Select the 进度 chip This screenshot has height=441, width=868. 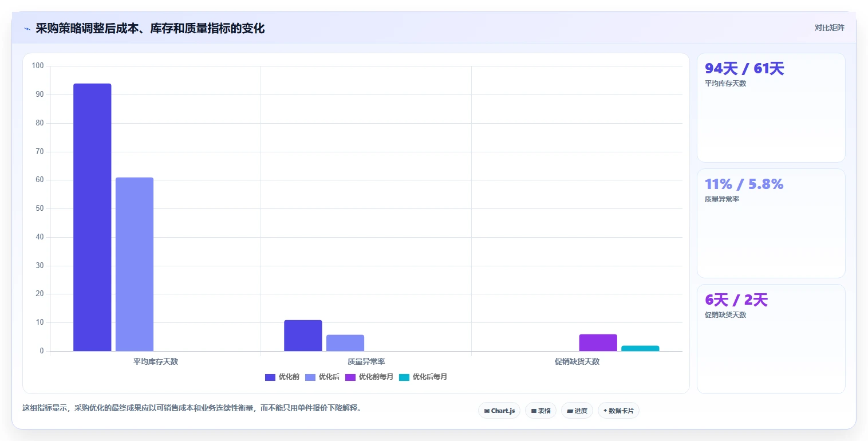pos(577,411)
